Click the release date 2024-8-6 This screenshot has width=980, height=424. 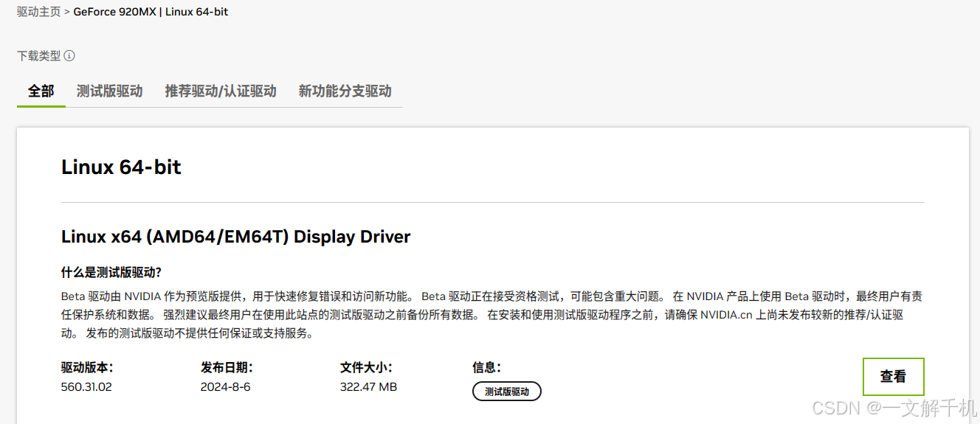[x=226, y=386]
